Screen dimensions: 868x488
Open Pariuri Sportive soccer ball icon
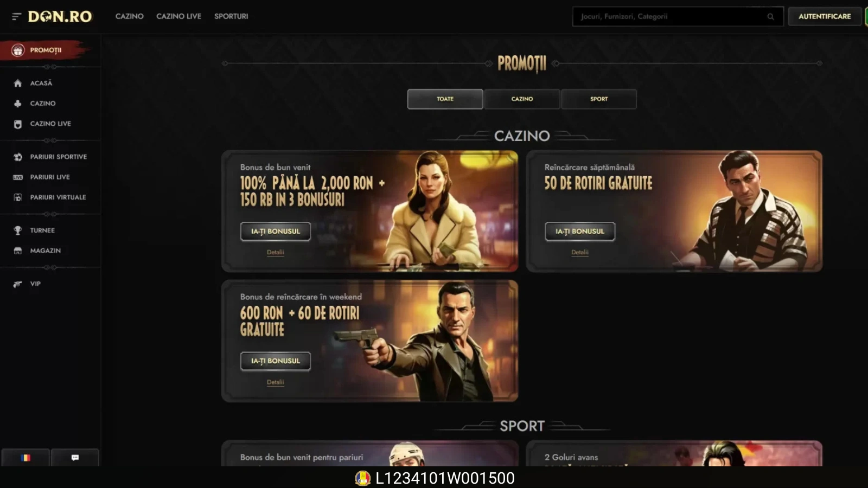pos(18,157)
